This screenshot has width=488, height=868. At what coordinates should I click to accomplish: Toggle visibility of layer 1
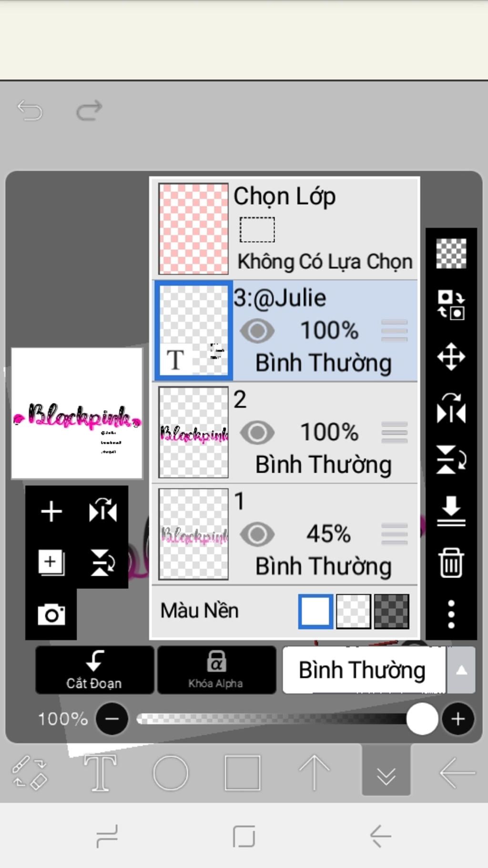click(257, 534)
